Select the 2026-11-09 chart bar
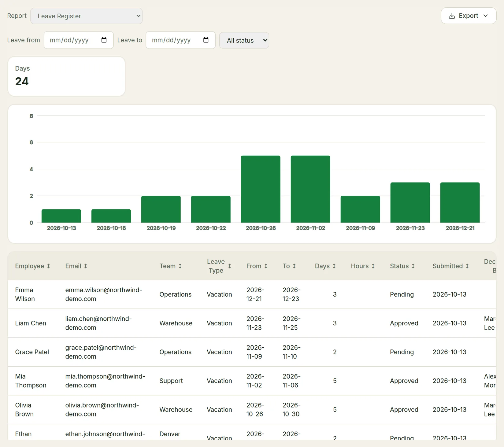The image size is (504, 447). click(360, 209)
